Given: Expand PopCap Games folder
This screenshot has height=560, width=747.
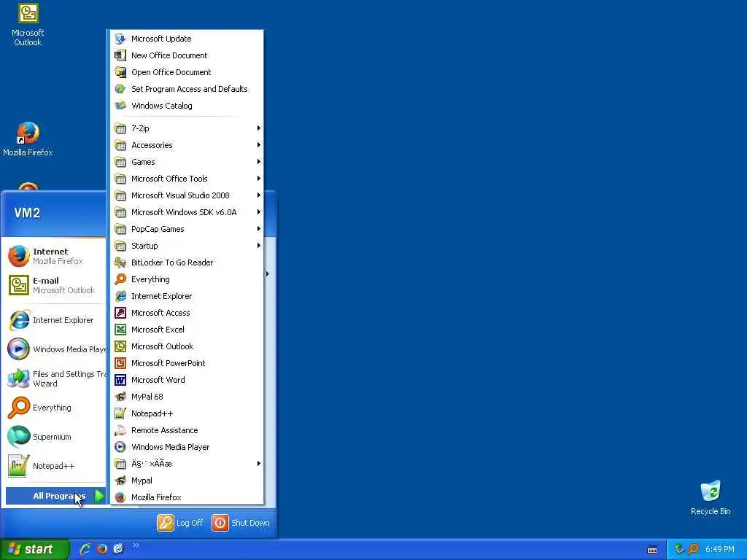Looking at the screenshot, I should tap(187, 229).
